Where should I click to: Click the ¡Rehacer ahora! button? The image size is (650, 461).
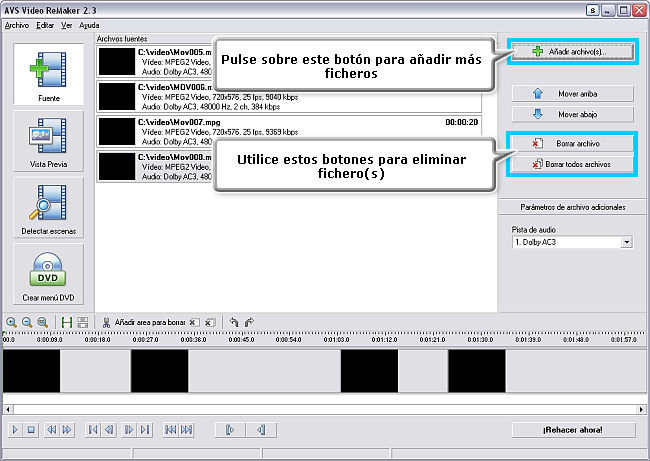coord(573,430)
